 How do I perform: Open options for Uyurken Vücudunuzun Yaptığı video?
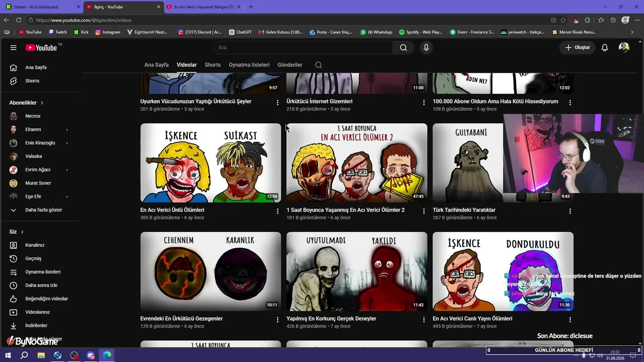277,103
